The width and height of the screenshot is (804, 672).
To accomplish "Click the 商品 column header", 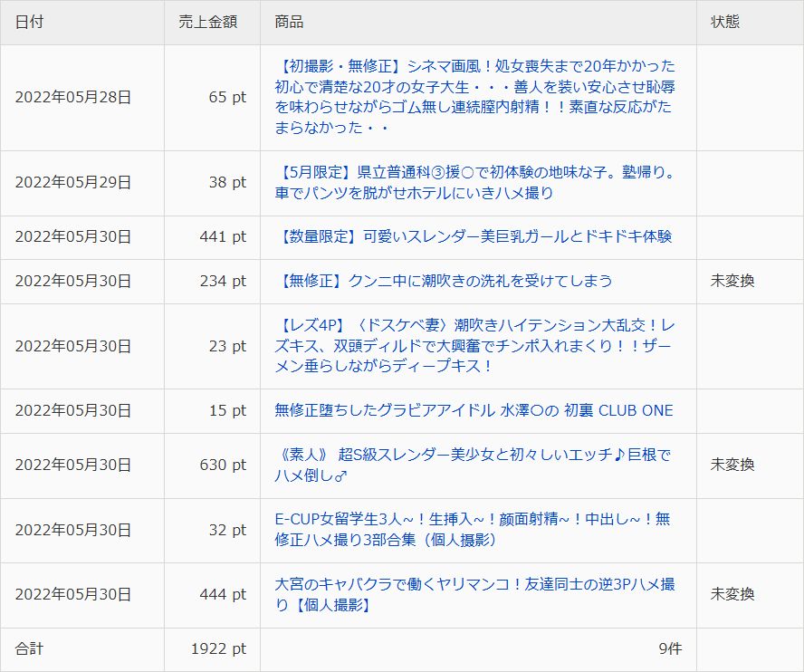I will coord(289,22).
